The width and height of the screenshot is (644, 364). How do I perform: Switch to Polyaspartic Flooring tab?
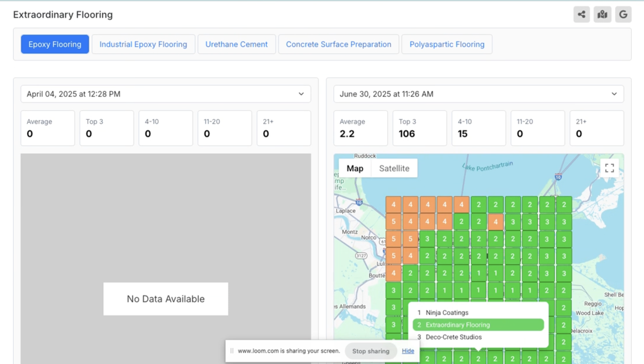pos(447,44)
